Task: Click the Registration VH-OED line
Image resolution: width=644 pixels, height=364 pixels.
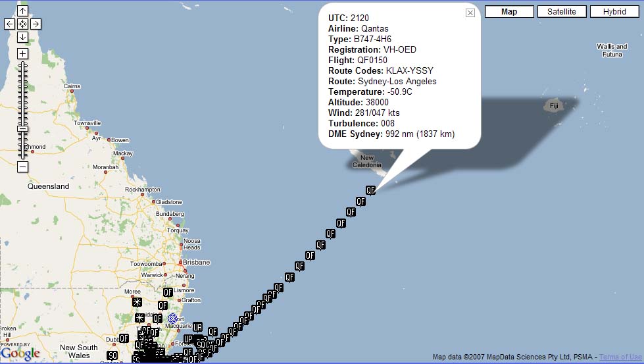Action: point(372,50)
